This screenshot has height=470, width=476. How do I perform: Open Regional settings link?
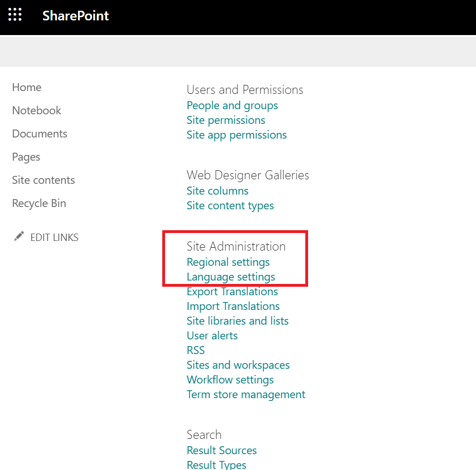(228, 262)
